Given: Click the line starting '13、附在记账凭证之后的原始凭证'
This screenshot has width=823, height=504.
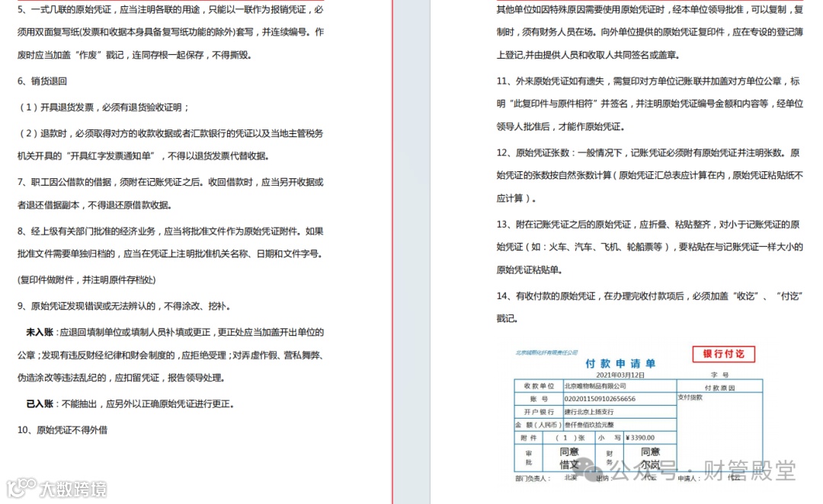Looking at the screenshot, I should (x=648, y=225).
